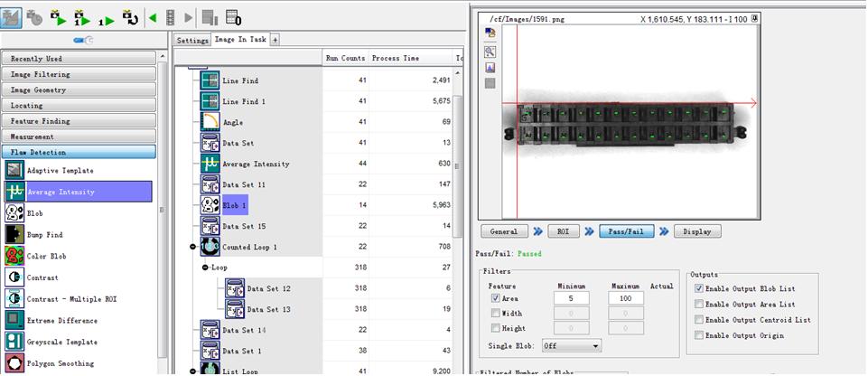Click the Area Maximum input field

626,298
